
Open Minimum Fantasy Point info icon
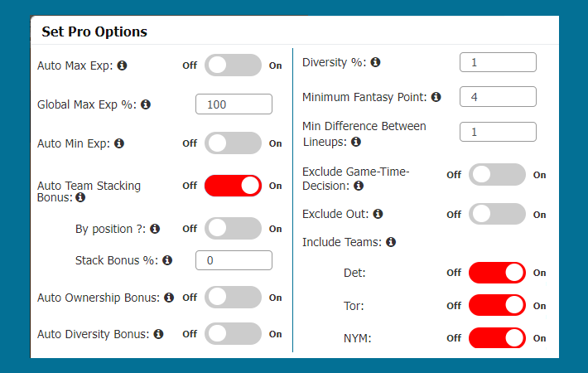click(x=436, y=97)
